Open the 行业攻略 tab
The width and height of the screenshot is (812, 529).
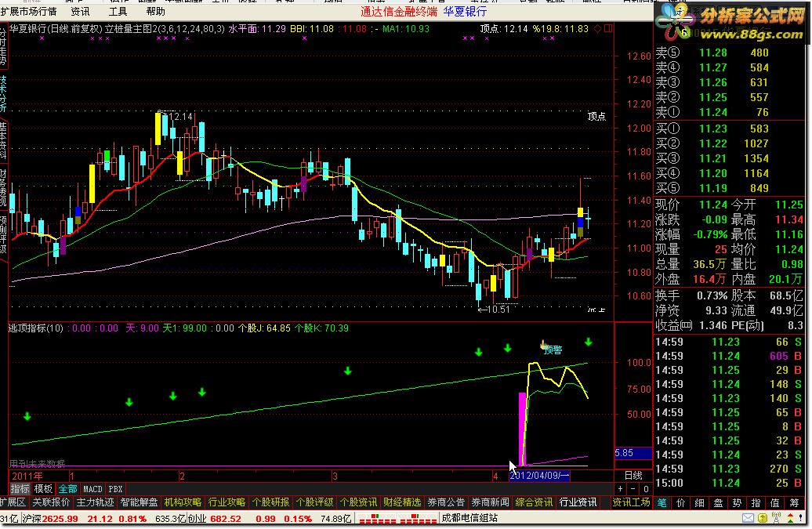[227, 502]
